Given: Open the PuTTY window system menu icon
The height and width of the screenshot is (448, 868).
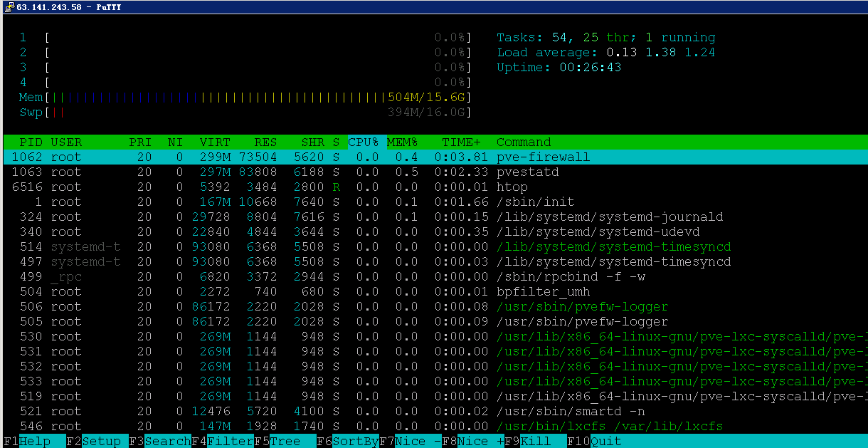Looking at the screenshot, I should 8,6.
